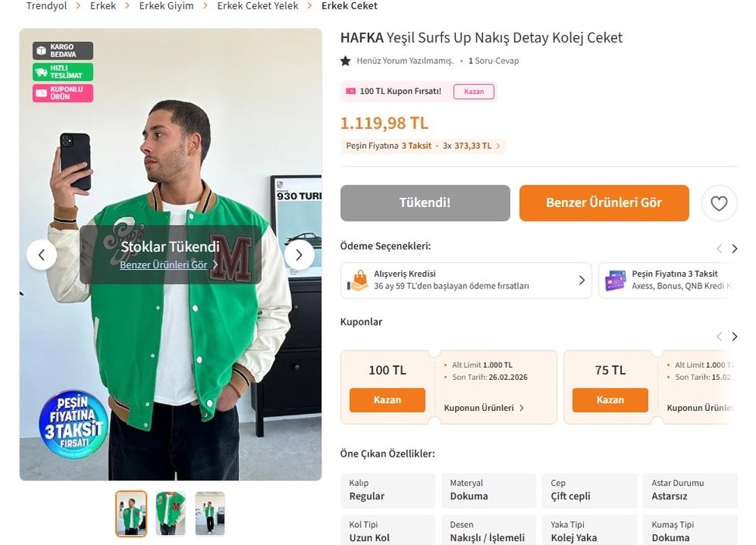Viewport: 756px width, 545px height.
Task: Show previous product image with left arrow
Action: [42, 255]
